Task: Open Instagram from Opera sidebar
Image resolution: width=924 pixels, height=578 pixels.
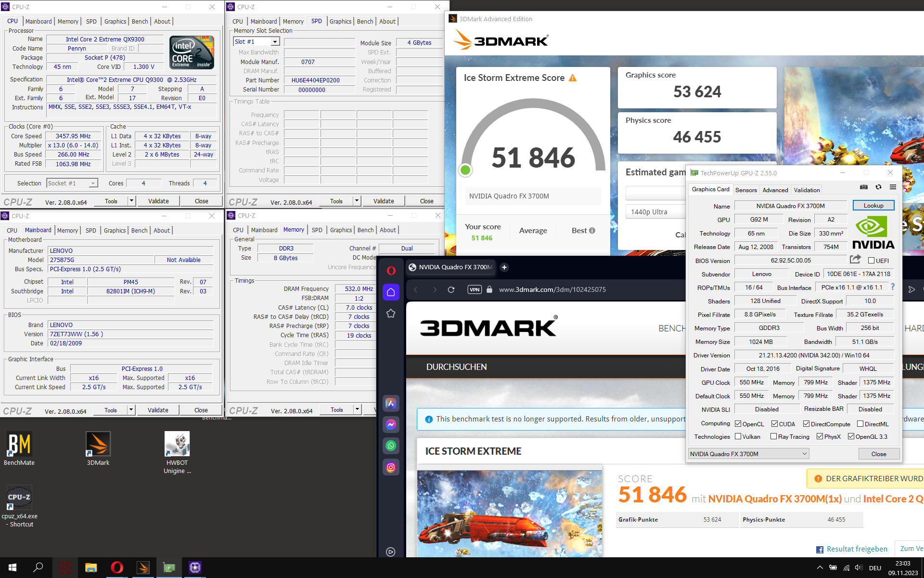Action: tap(391, 467)
